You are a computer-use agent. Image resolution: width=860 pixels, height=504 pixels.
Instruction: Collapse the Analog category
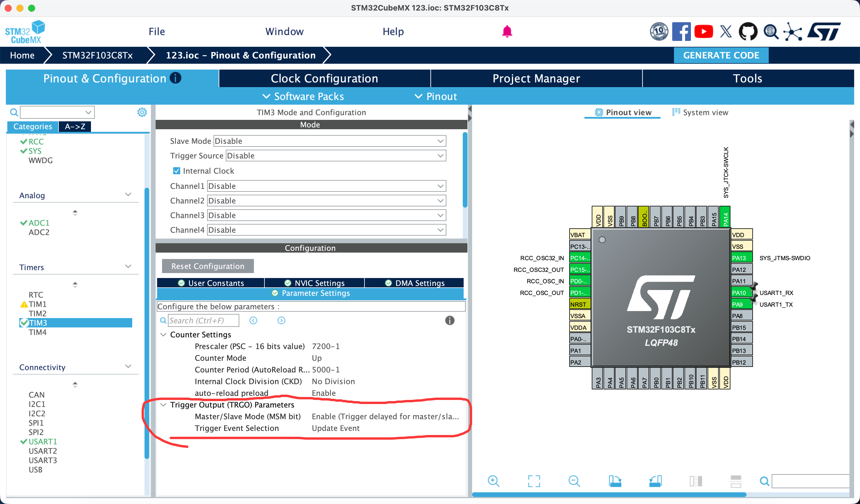[x=128, y=194]
